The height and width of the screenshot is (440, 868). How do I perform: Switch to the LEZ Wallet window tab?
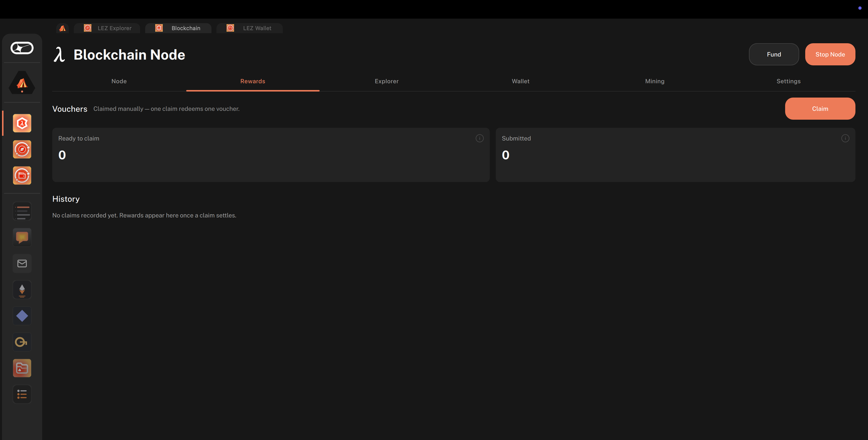250,28
